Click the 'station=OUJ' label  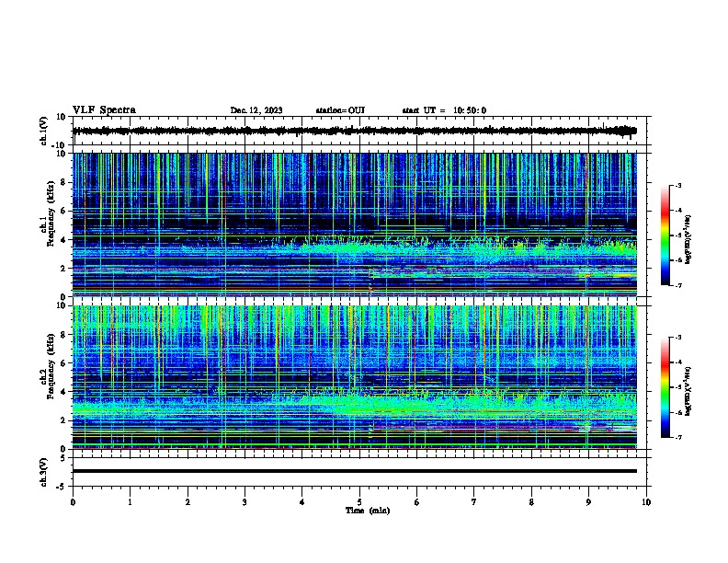click(340, 110)
